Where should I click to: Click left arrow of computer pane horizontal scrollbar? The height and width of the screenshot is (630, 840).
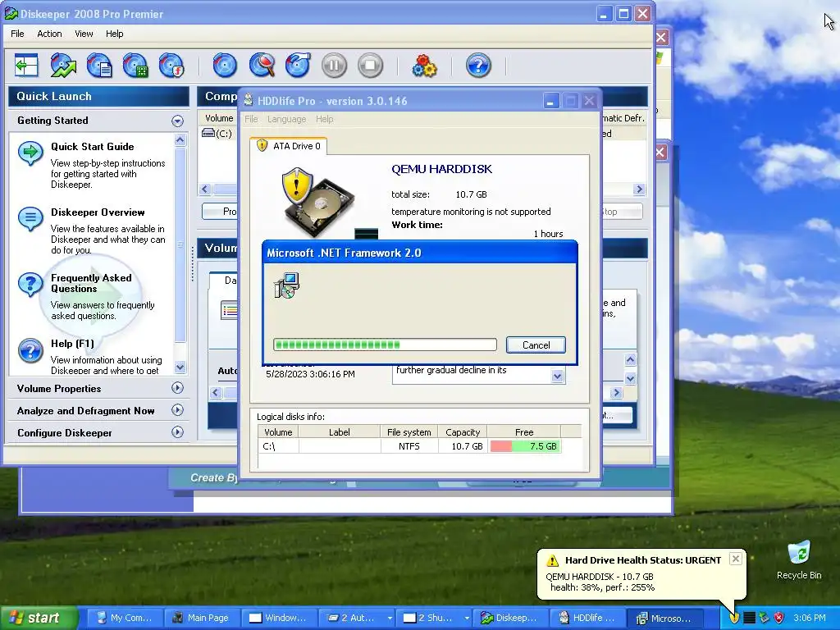pos(204,189)
